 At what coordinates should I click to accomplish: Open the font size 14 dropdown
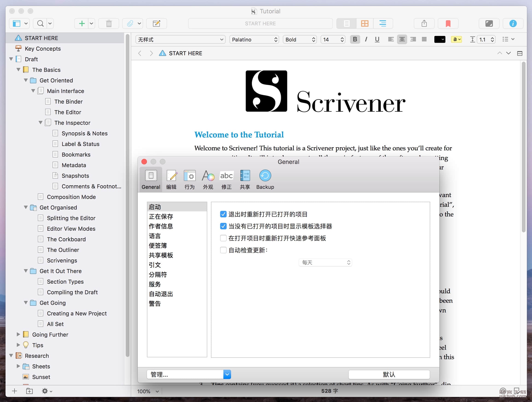tap(333, 39)
